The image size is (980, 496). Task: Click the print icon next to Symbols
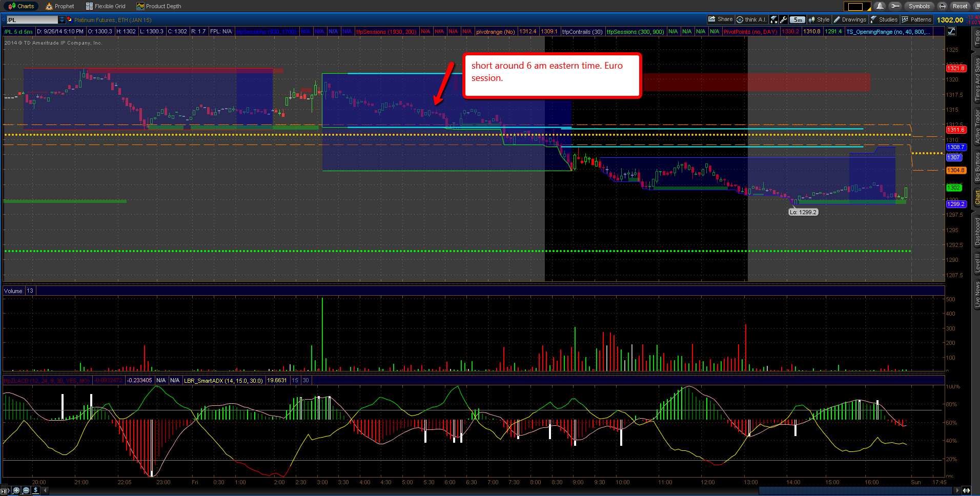coord(943,6)
